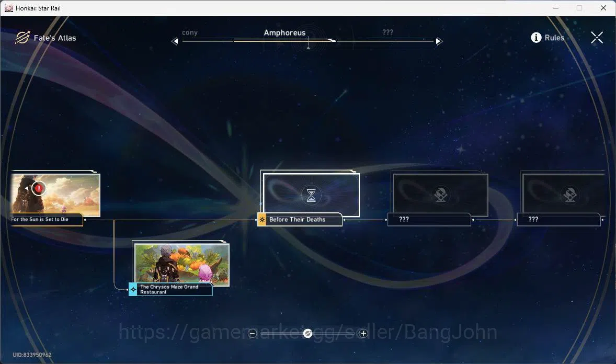The image size is (616, 364).
Task: Switch to the unknown ??? world tab
Action: pos(388,32)
